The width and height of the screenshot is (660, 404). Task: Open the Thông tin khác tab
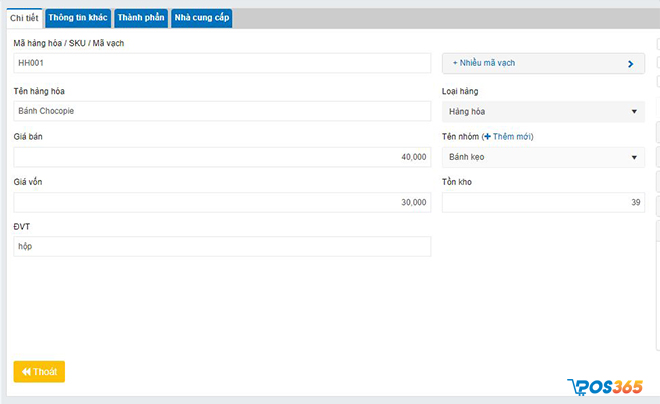[x=78, y=18]
